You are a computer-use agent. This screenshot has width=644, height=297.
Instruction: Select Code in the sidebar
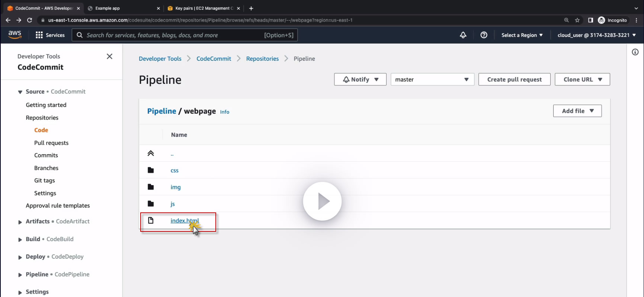click(41, 130)
